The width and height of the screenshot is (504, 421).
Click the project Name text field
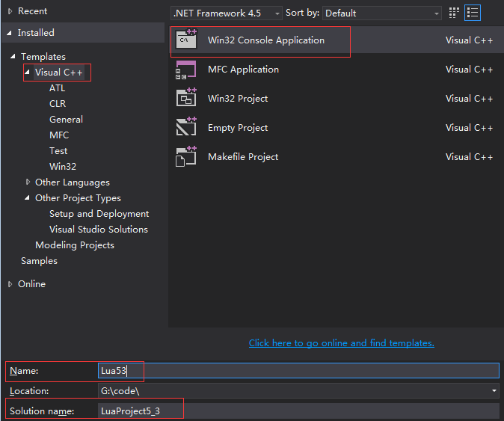coord(299,370)
